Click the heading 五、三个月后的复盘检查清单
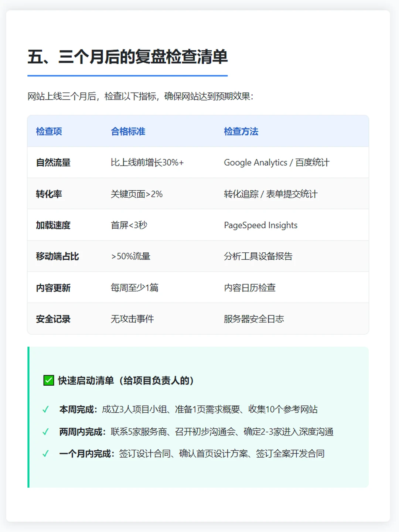This screenshot has width=399, height=532. click(127, 57)
